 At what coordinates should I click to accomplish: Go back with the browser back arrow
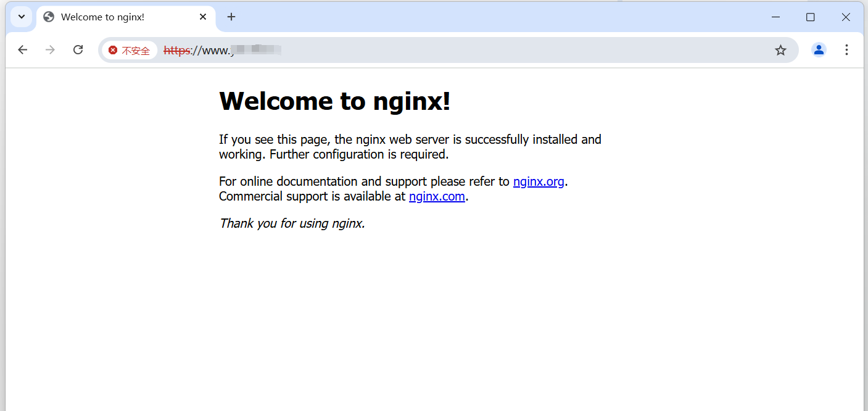[23, 50]
